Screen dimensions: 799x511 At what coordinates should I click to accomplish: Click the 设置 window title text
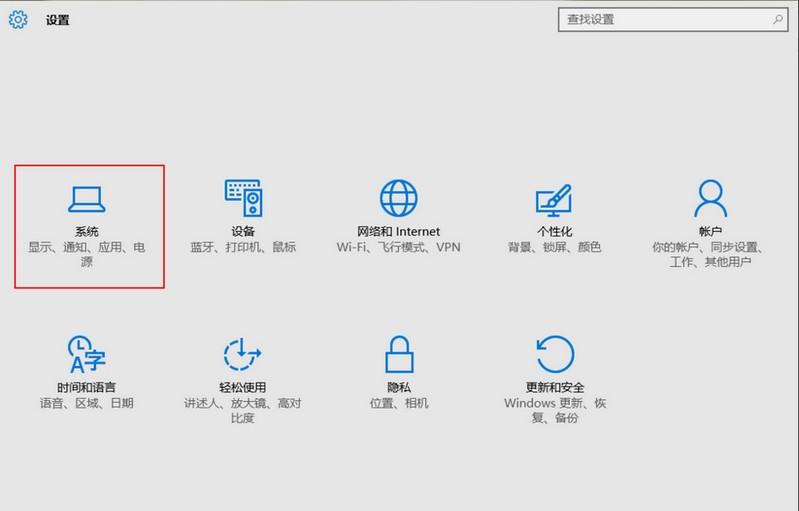pyautogui.click(x=58, y=20)
